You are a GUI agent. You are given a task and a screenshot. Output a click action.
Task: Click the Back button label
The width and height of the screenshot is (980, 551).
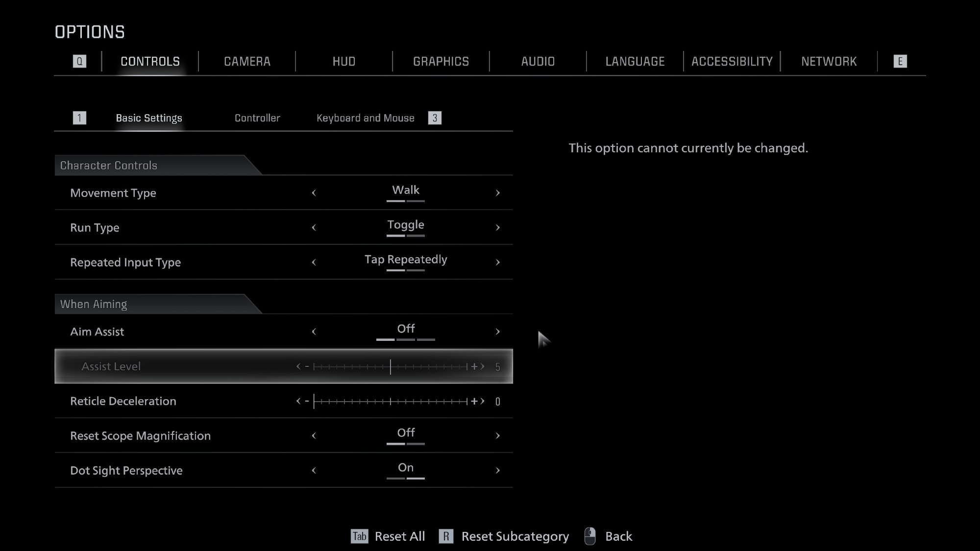coord(618,536)
